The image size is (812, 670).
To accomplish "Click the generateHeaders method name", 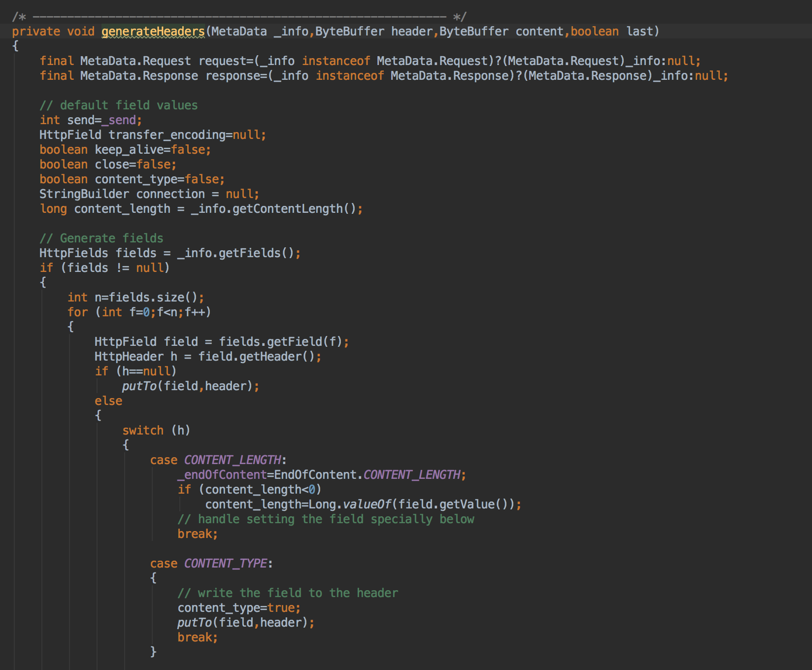I will click(x=153, y=32).
